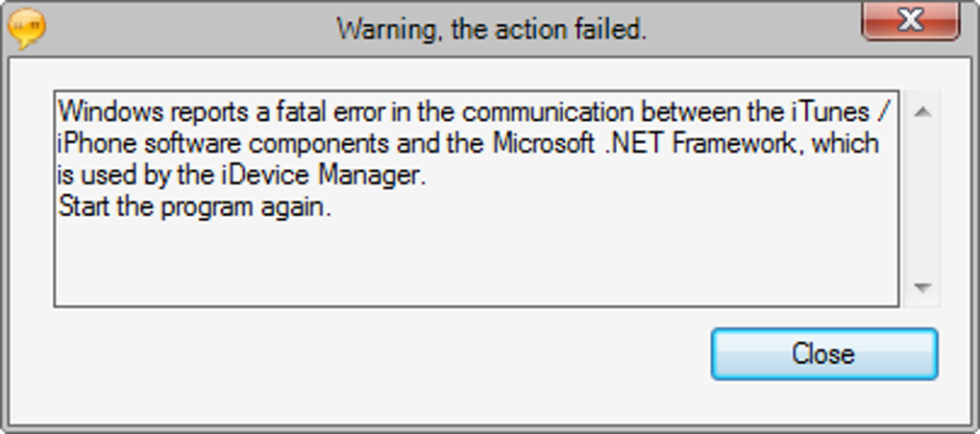This screenshot has width=980, height=434.
Task: Click the empty dialog area left of Close
Action: point(384,355)
